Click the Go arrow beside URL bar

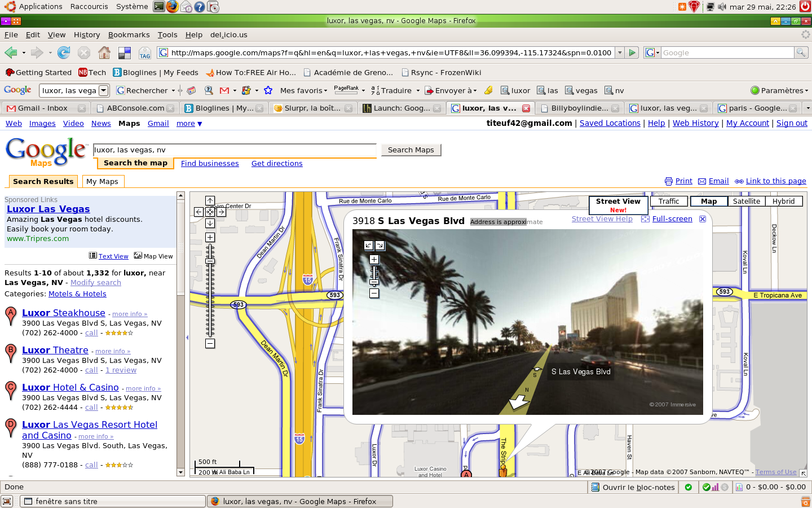click(x=632, y=52)
